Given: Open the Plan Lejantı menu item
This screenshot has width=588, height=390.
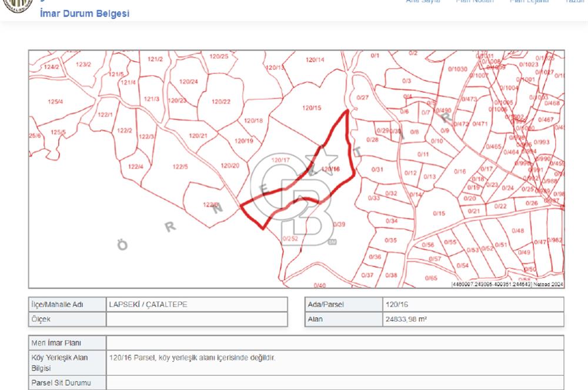Looking at the screenshot, I should click(529, 2).
